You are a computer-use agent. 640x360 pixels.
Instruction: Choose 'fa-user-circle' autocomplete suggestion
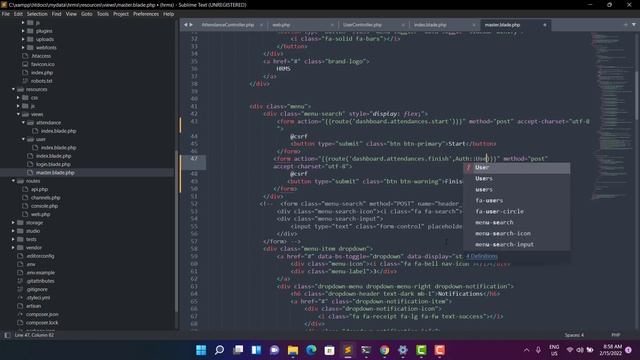pyautogui.click(x=516, y=211)
